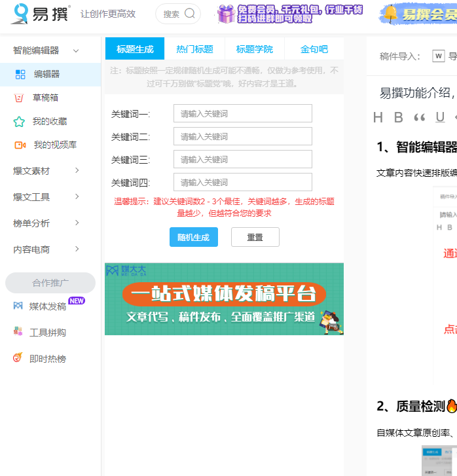Image resolution: width=457 pixels, height=476 pixels.
Task: Click the 随机生成 button
Action: pos(194,237)
